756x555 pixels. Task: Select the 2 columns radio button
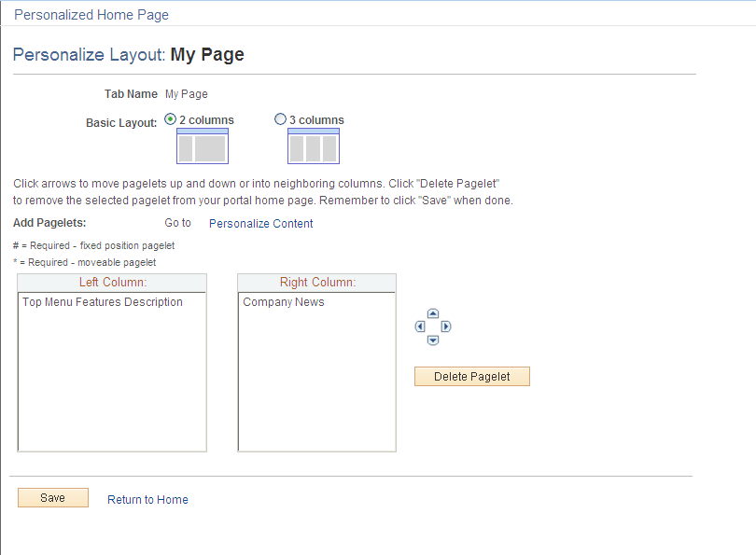[170, 118]
